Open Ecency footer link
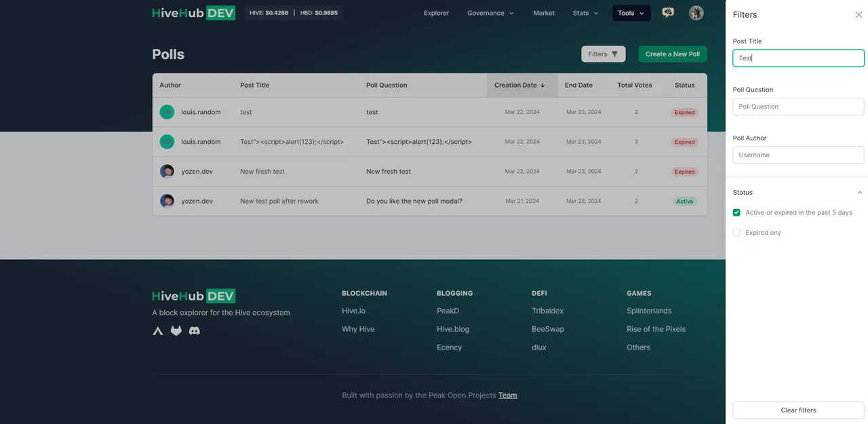This screenshot has height=424, width=868. (449, 347)
